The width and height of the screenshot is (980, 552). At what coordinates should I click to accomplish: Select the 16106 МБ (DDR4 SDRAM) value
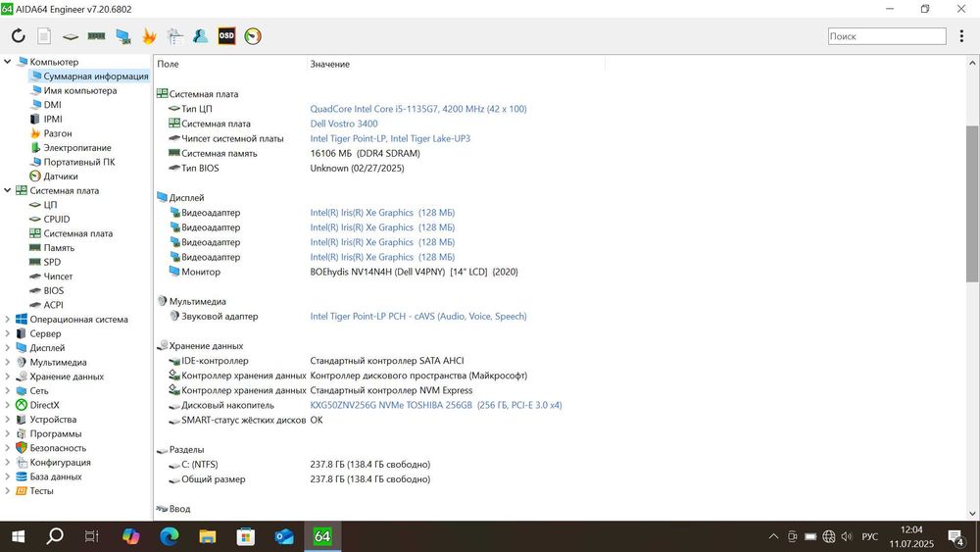click(x=365, y=153)
